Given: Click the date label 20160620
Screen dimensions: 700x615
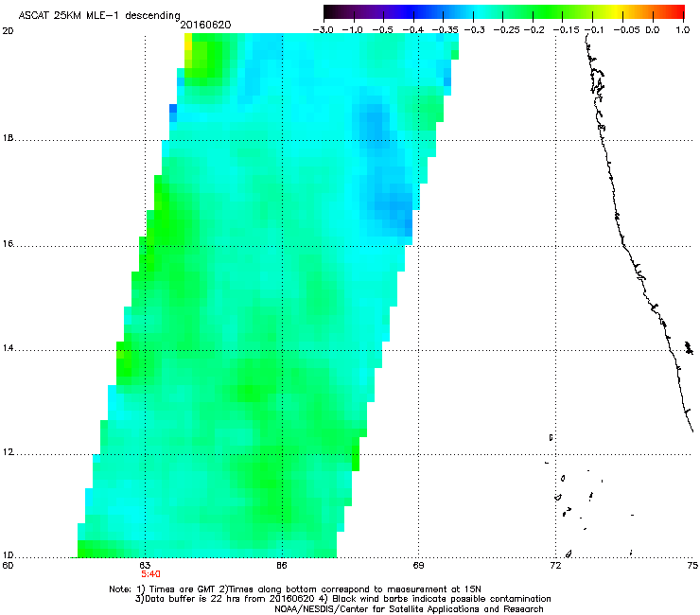Looking at the screenshot, I should point(205,25).
